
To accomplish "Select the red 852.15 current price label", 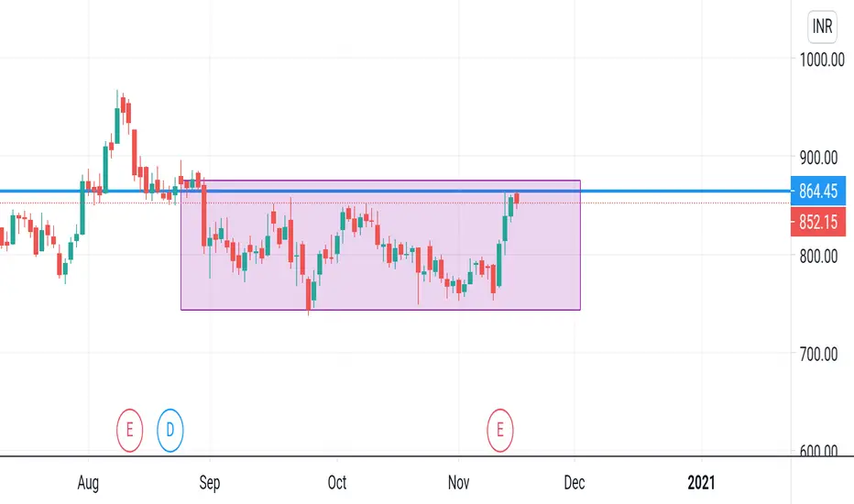I will pyautogui.click(x=818, y=222).
